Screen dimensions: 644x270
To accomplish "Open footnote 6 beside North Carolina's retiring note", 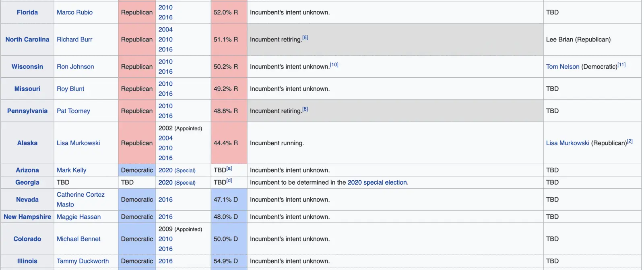I will (x=305, y=38).
